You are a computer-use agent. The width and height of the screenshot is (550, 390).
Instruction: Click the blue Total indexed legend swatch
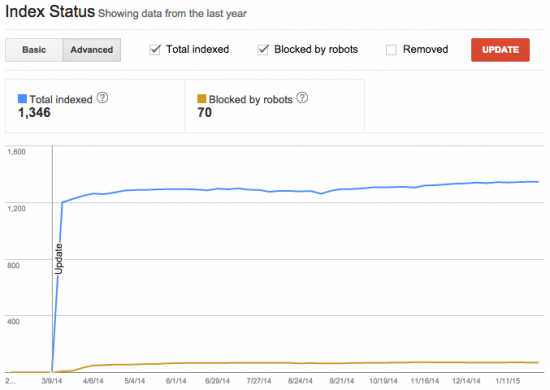tap(22, 99)
